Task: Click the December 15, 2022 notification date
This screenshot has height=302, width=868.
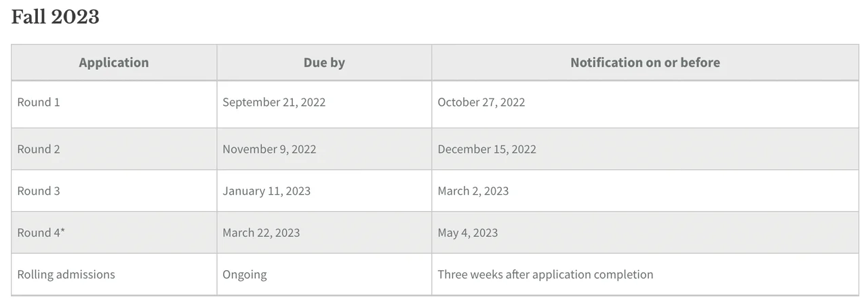Action: 487,149
